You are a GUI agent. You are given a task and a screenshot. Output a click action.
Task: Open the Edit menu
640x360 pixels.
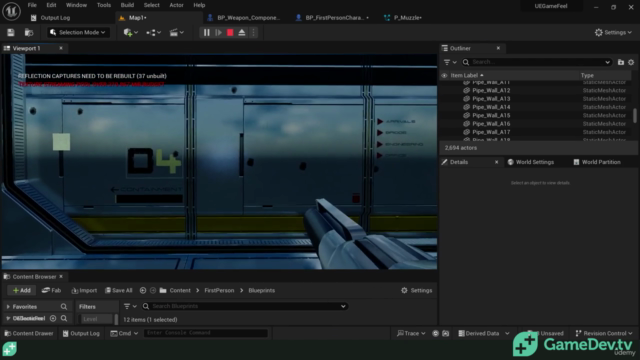(51, 5)
